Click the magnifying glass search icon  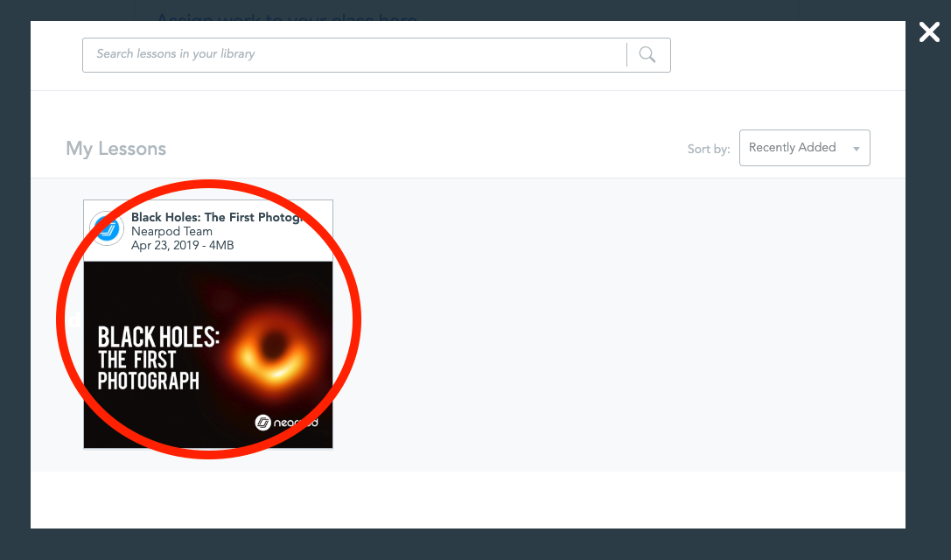click(x=647, y=55)
